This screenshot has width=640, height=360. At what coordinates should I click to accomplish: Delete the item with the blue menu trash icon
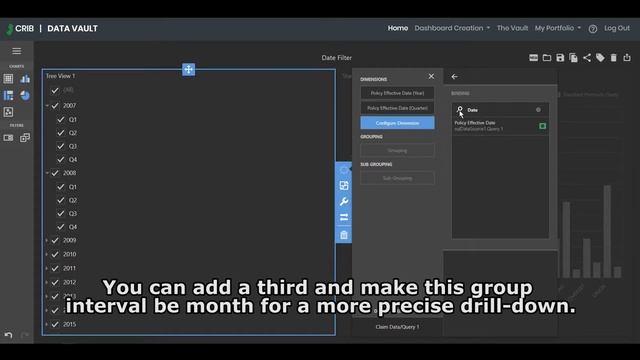(x=344, y=235)
